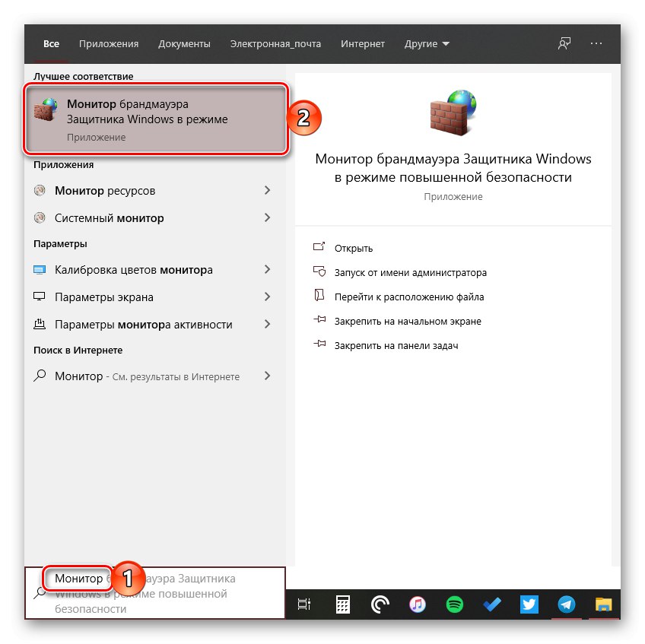The width and height of the screenshot is (645, 644).
Task: Open the 'Другие' filter dropdown
Action: [427, 43]
